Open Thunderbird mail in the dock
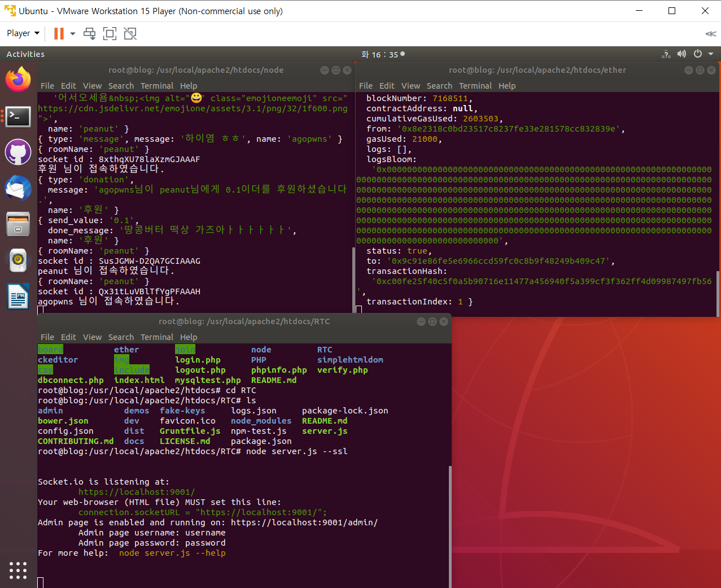721x588 pixels. tap(18, 188)
